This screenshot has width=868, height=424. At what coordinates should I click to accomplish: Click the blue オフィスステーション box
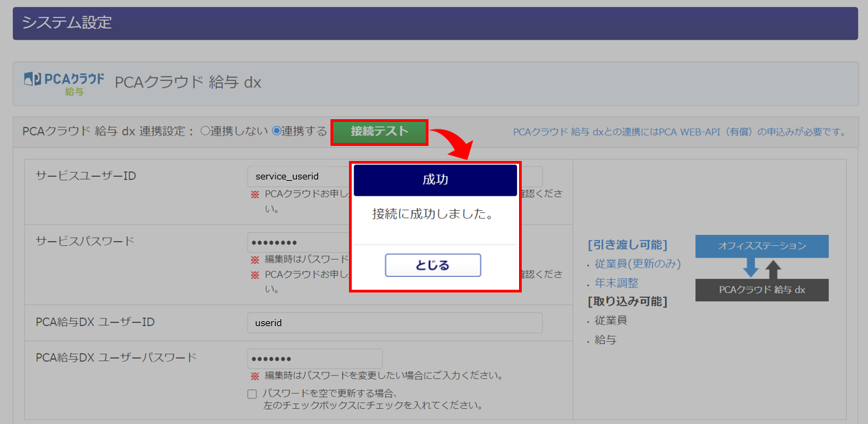click(x=762, y=246)
